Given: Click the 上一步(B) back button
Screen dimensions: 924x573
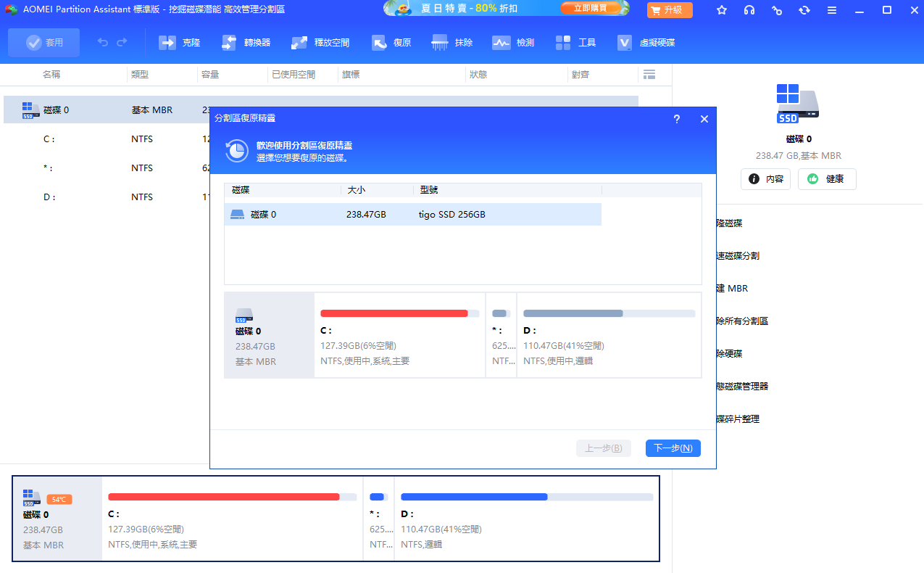Looking at the screenshot, I should 604,448.
